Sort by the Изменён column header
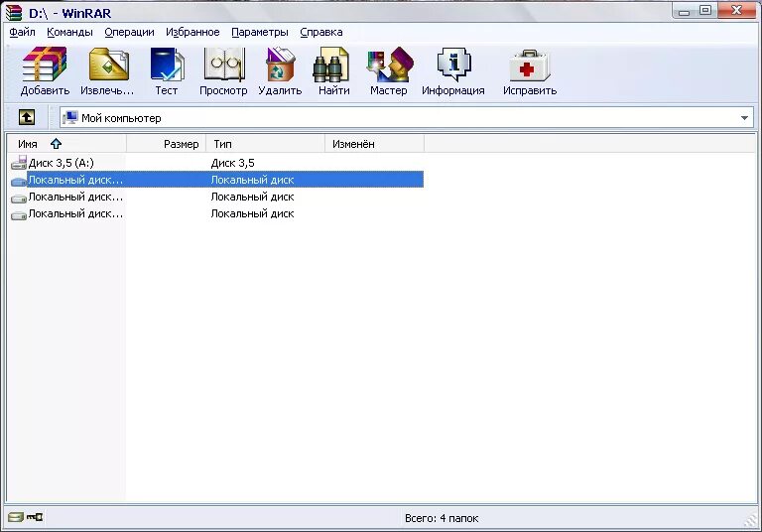 (x=374, y=144)
